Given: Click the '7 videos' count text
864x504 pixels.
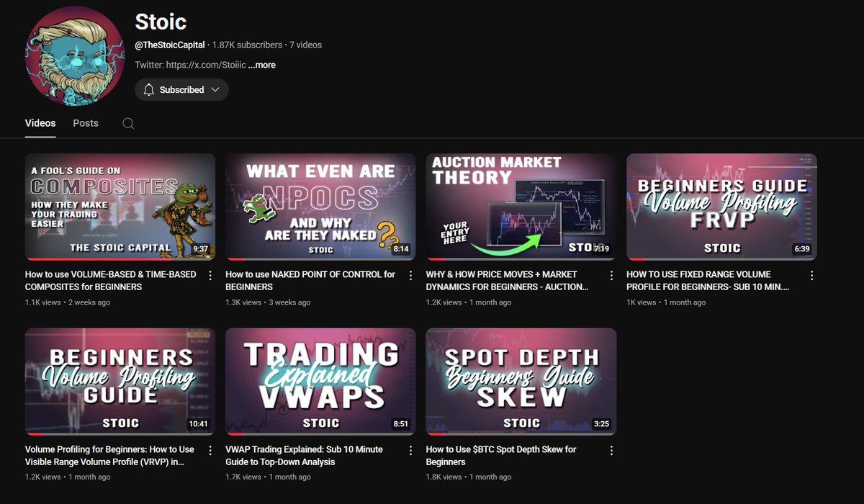Looking at the screenshot, I should (305, 45).
